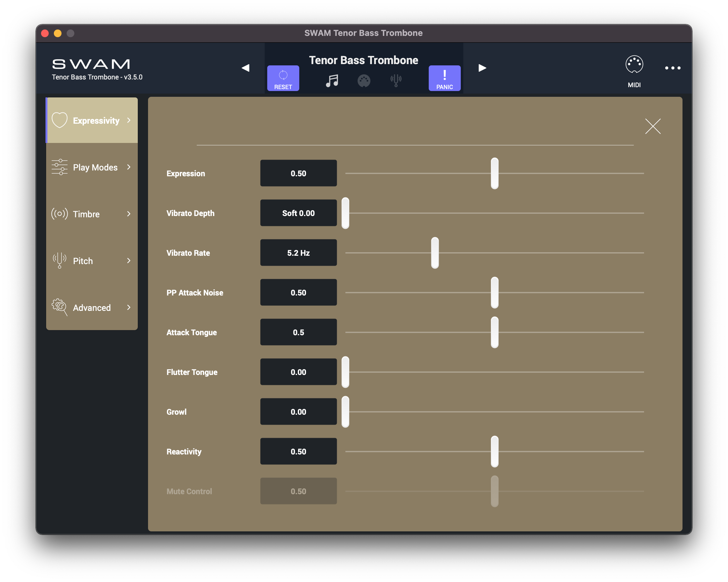
Task: Click the Vibrato Rate slider handle
Action: [x=434, y=253]
